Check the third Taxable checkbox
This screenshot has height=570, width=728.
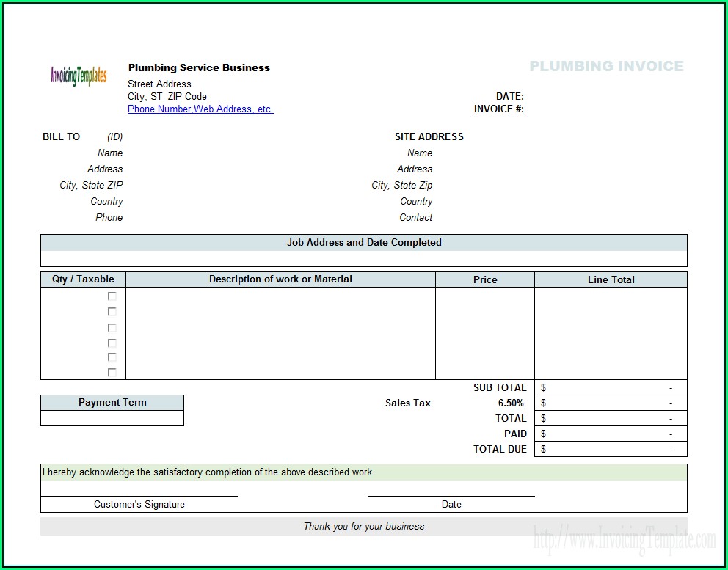(x=112, y=328)
